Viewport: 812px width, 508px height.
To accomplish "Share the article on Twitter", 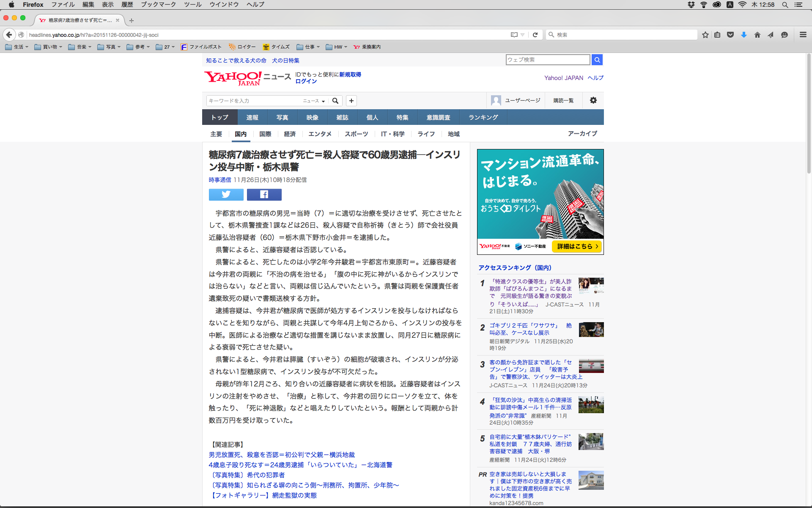I will click(226, 194).
